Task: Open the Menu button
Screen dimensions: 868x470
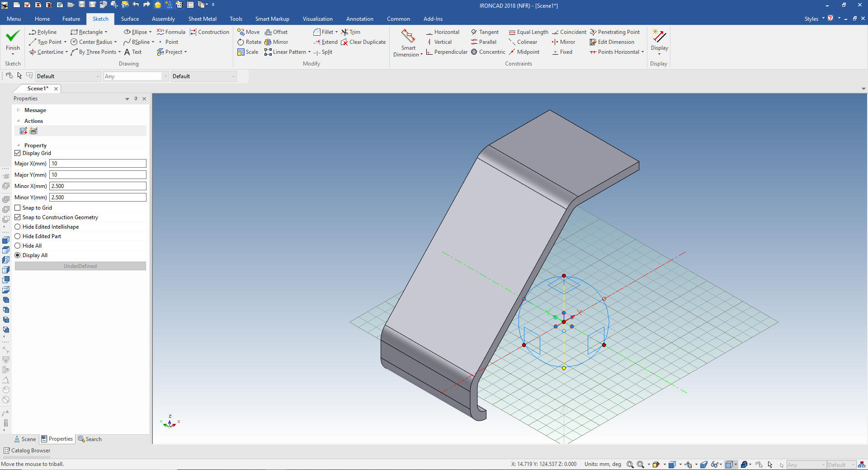Action: pos(14,19)
